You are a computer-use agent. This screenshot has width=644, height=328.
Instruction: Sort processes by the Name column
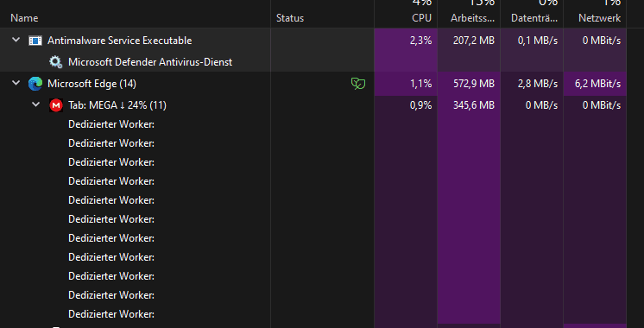pyautogui.click(x=24, y=18)
